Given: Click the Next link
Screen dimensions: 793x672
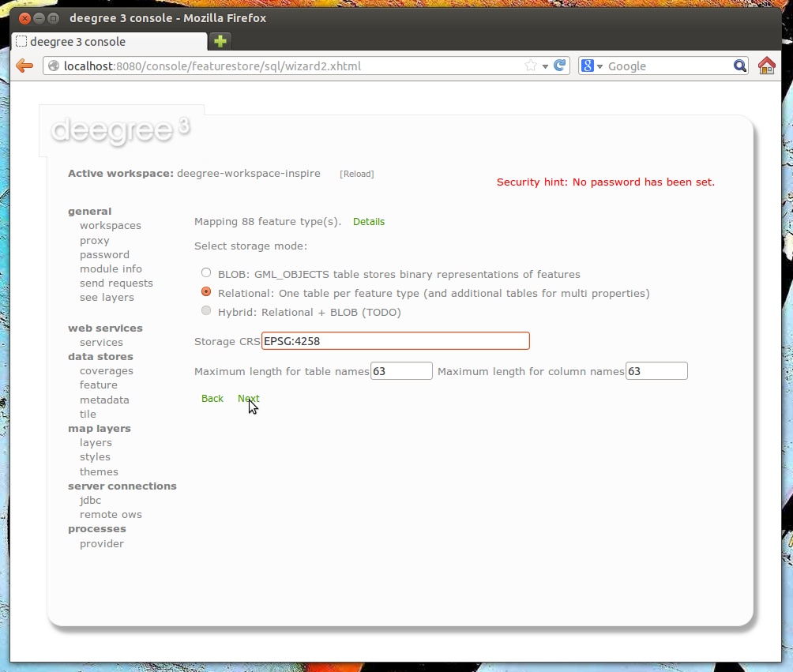Looking at the screenshot, I should [x=248, y=399].
